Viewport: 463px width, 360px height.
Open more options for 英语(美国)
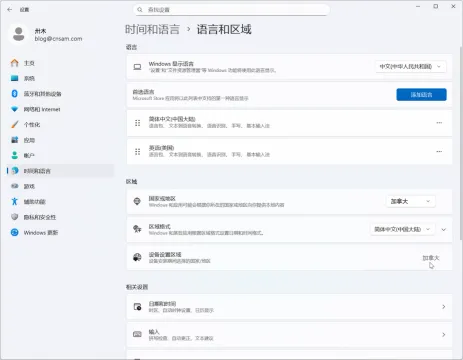tap(439, 151)
